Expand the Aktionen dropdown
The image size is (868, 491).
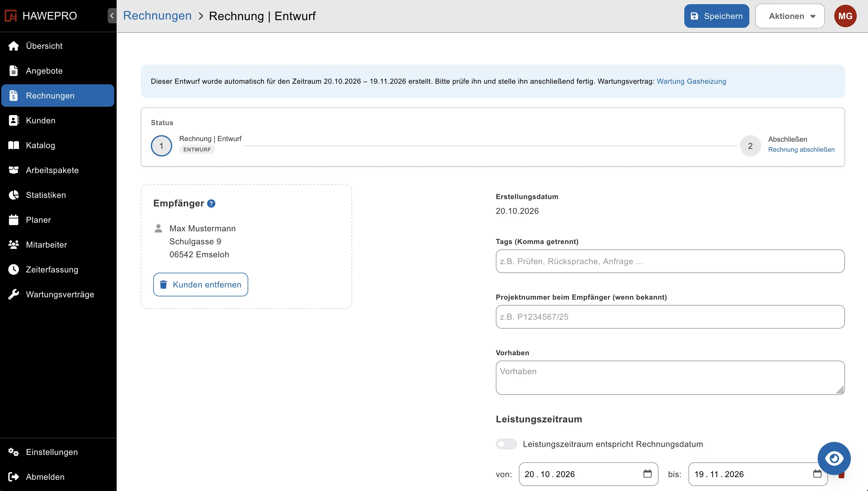pos(790,16)
